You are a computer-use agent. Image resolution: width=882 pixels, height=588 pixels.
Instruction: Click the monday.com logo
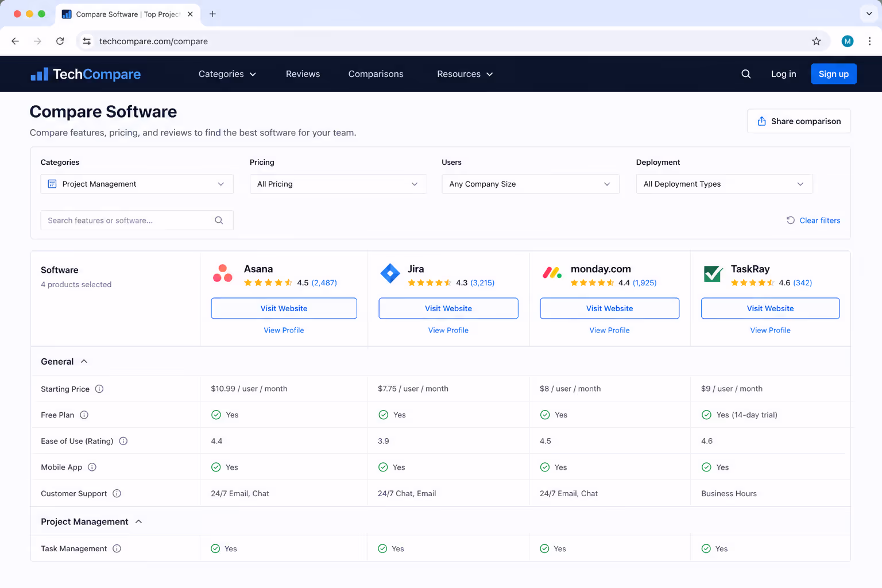(x=552, y=273)
